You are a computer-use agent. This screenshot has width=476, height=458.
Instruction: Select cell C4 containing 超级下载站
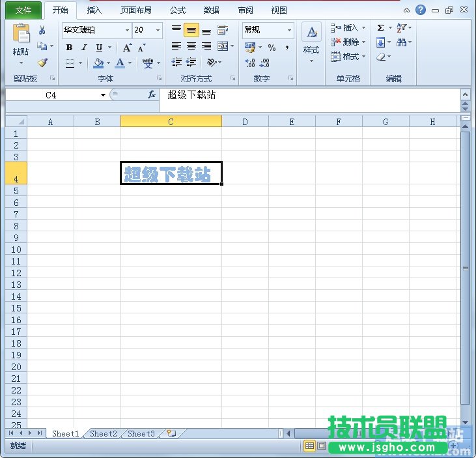pos(171,173)
